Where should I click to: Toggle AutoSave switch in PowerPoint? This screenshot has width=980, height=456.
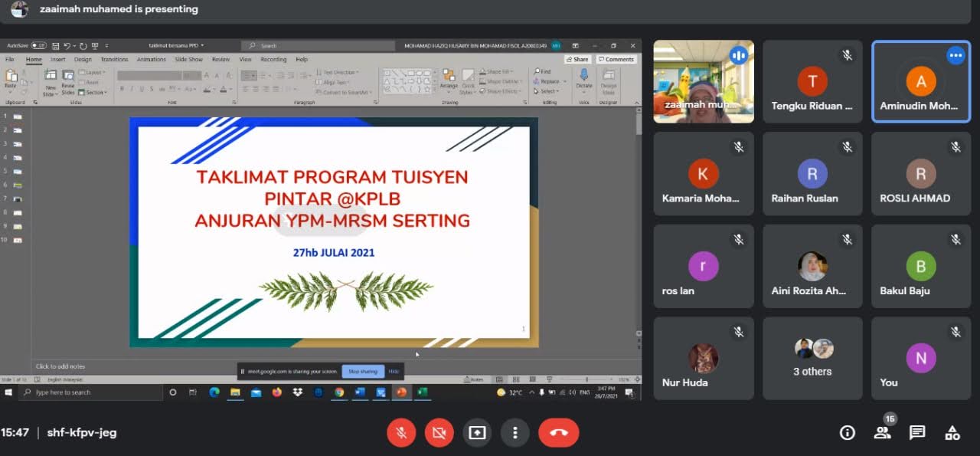point(38,46)
